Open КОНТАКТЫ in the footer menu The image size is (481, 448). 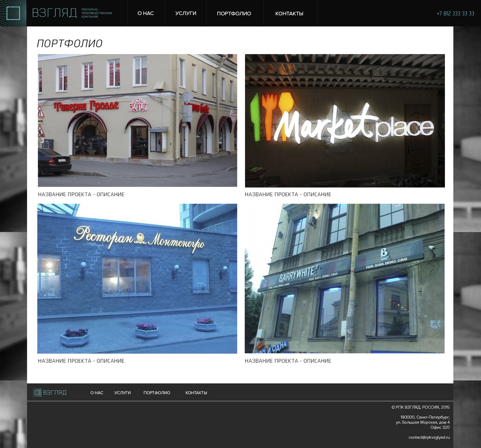point(196,393)
